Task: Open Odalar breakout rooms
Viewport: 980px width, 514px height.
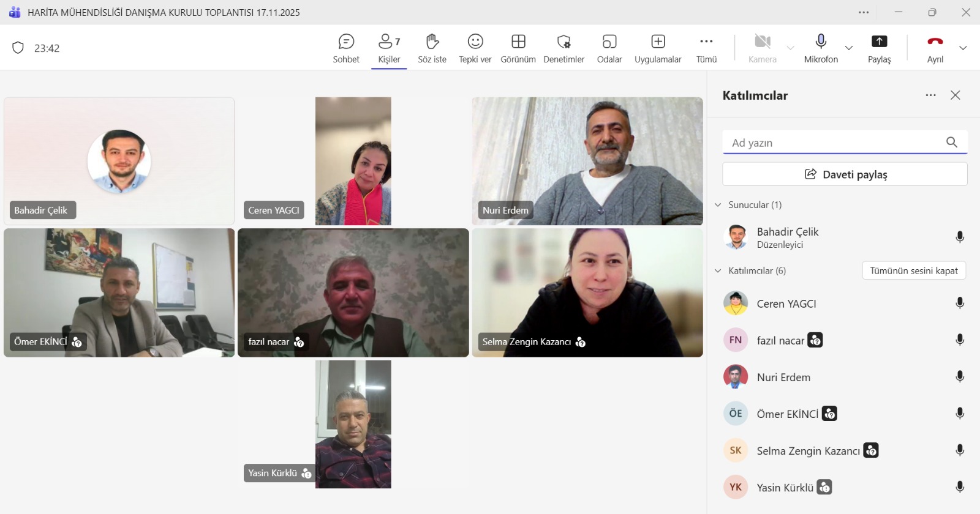Action: click(x=609, y=42)
